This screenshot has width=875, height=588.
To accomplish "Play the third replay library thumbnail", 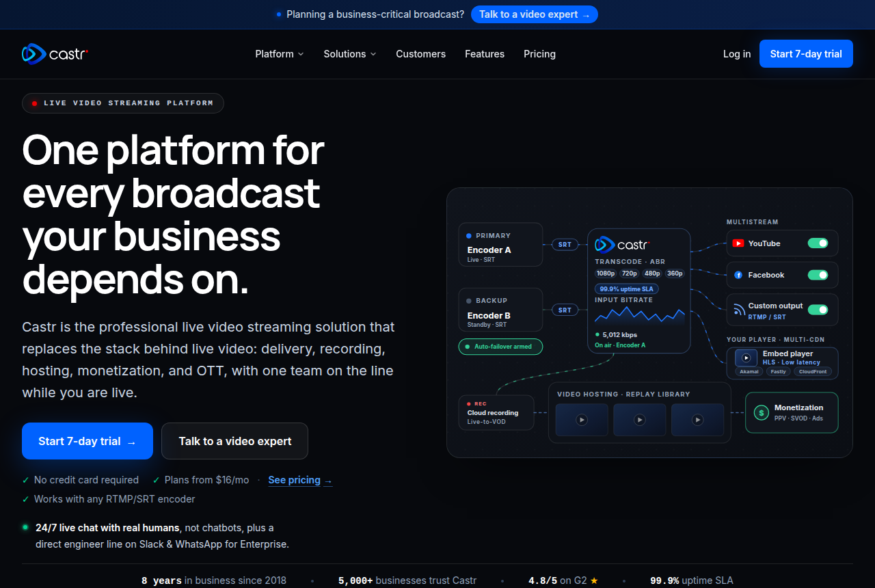I will [697, 420].
